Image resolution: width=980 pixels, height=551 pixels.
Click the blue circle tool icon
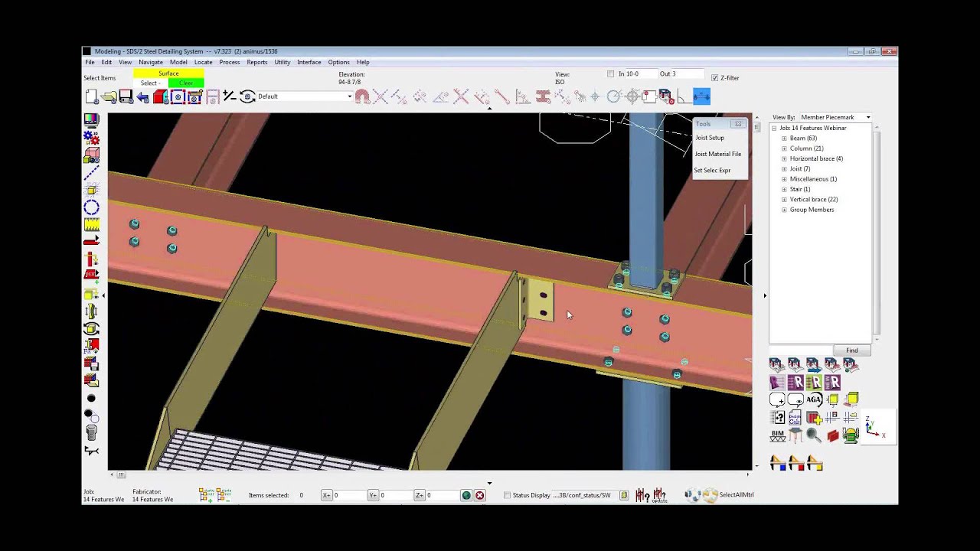(x=91, y=207)
